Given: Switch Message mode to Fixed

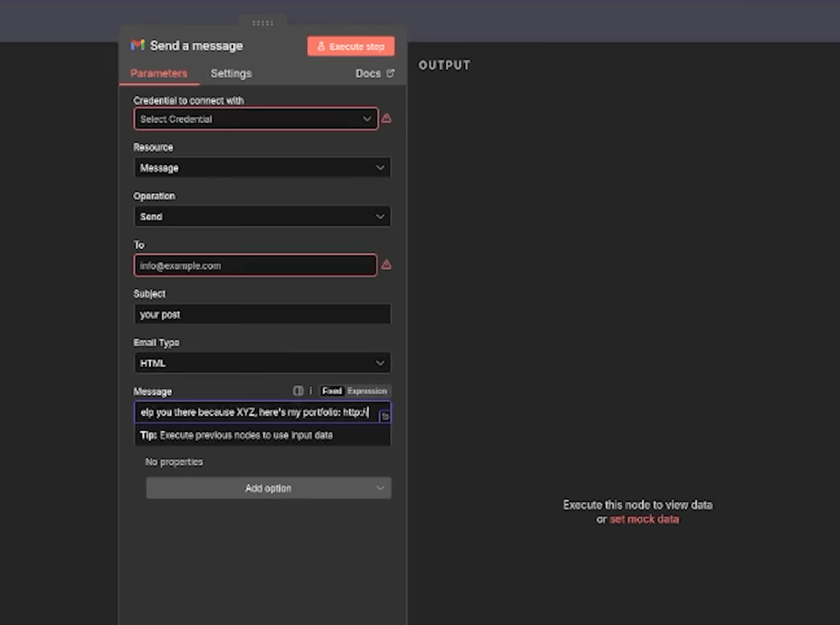Looking at the screenshot, I should tap(332, 391).
